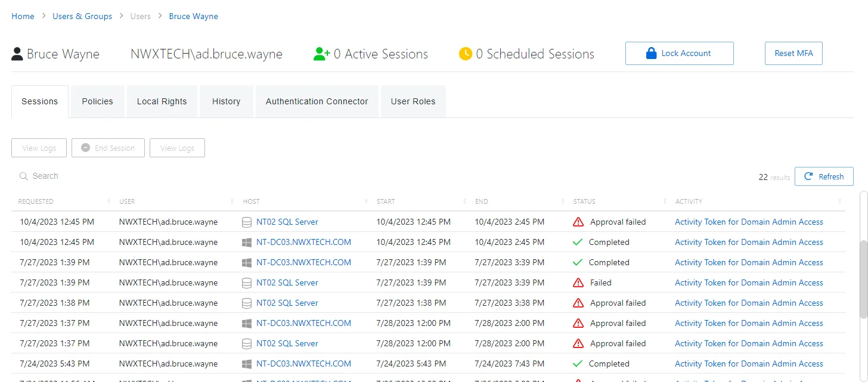This screenshot has width=868, height=382.
Task: Click View Logs button right of End Session
Action: [177, 148]
